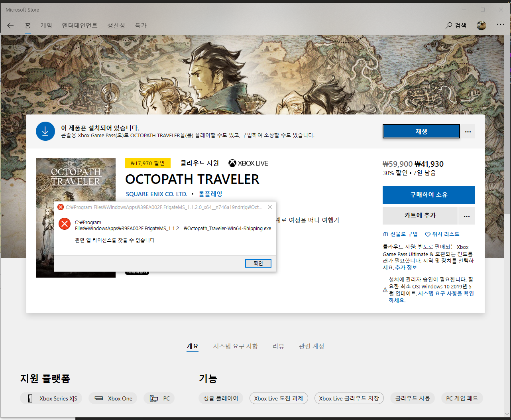
Task: Select the 싱글 플레이어 feature chip
Action: [221, 398]
